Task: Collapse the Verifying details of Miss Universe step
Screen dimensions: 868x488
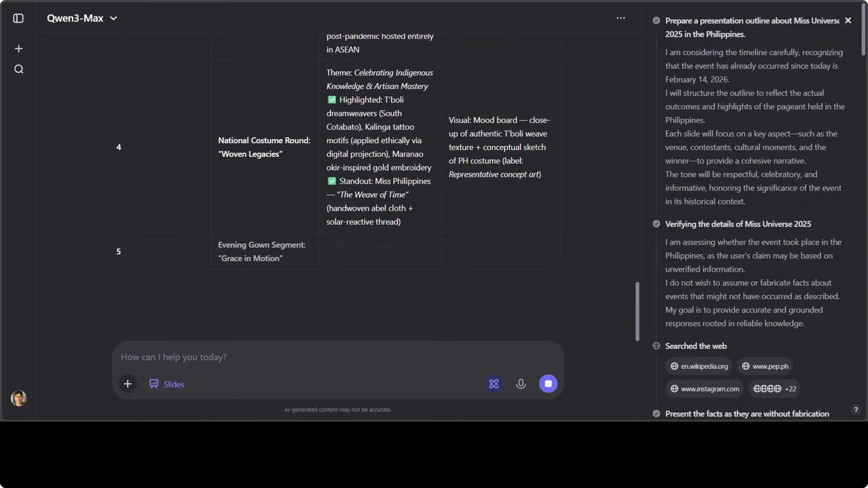Action: click(738, 224)
